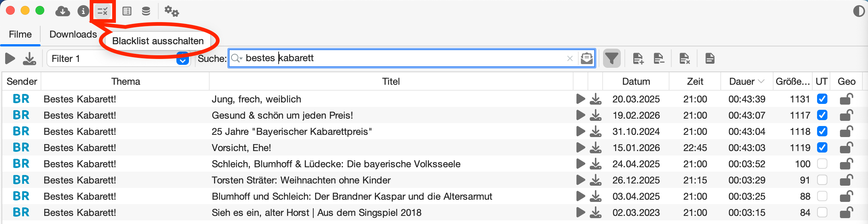
Task: Toggle UT checkbox for 'Torsten Sträter' row
Action: pyautogui.click(x=822, y=180)
